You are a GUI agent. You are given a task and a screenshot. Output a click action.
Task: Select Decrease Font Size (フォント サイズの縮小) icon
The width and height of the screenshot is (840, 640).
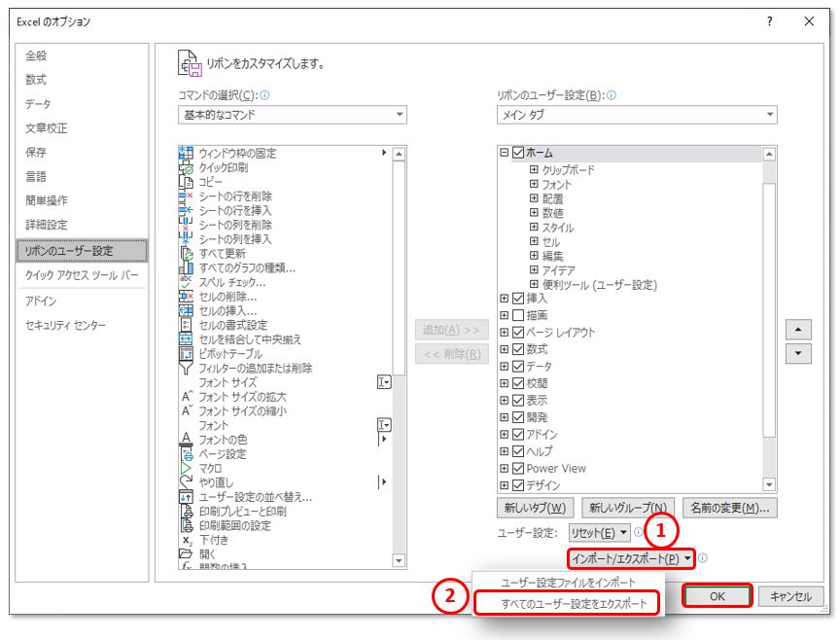(186, 411)
